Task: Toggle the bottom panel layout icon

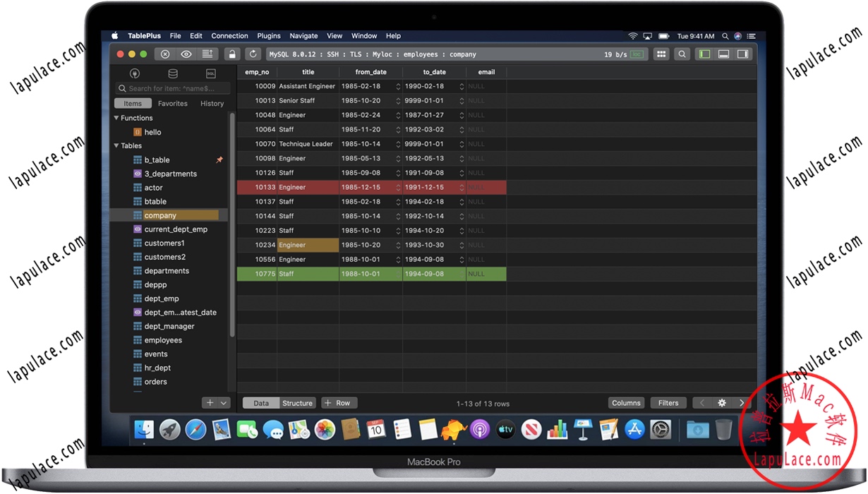Action: pos(724,54)
